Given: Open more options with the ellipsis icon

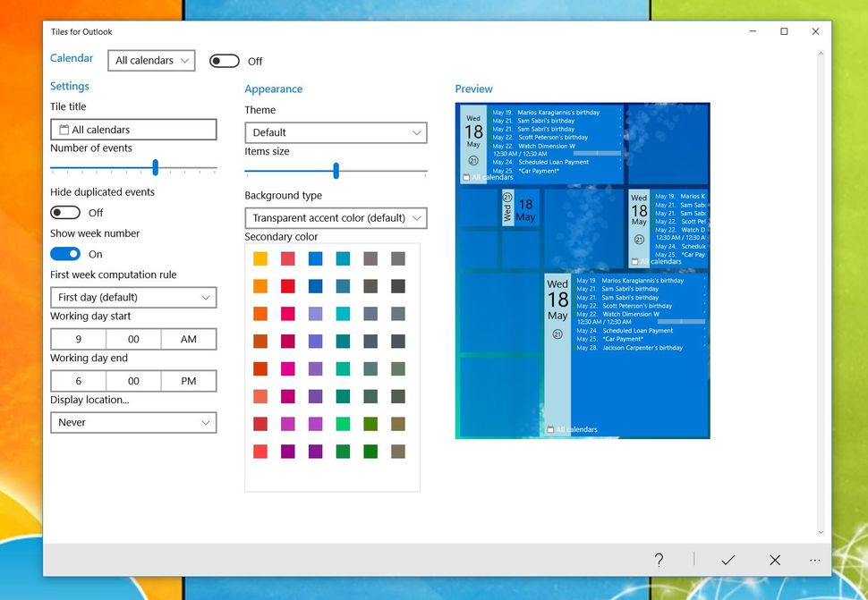Looking at the screenshot, I should (x=815, y=560).
